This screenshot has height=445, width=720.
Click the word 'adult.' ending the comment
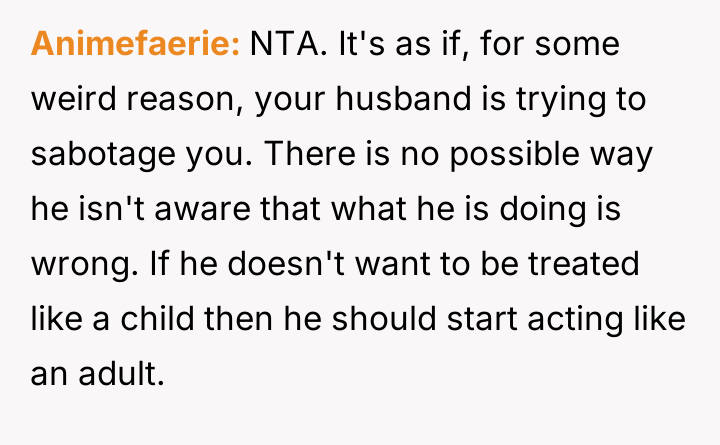click(120, 377)
